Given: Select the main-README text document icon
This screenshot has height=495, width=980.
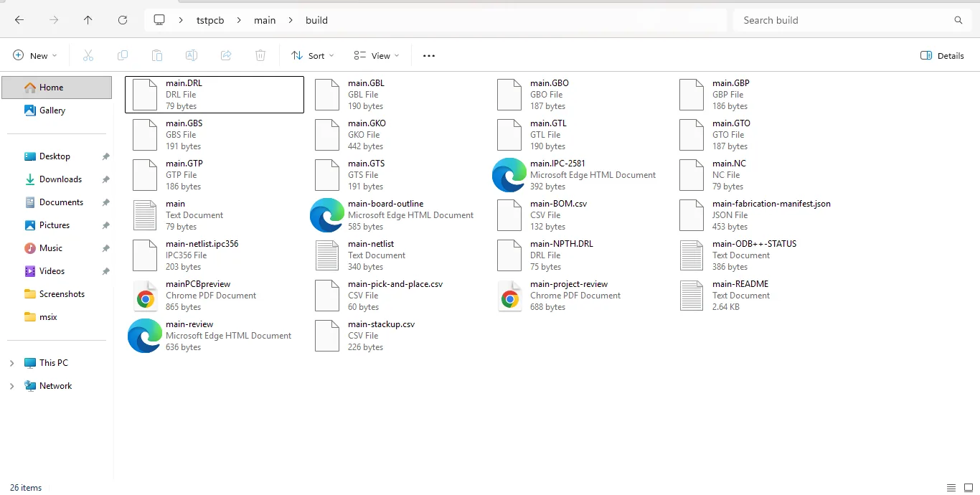Looking at the screenshot, I should (692, 296).
